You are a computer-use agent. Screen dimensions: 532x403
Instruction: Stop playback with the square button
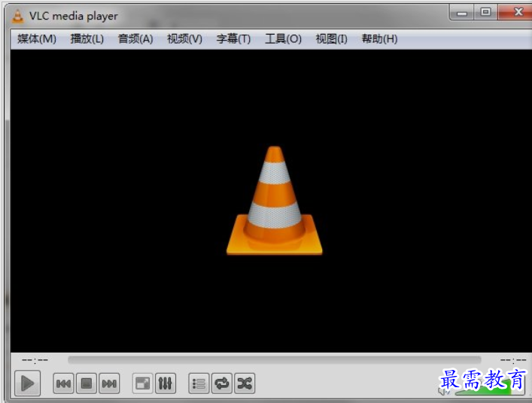[87, 383]
